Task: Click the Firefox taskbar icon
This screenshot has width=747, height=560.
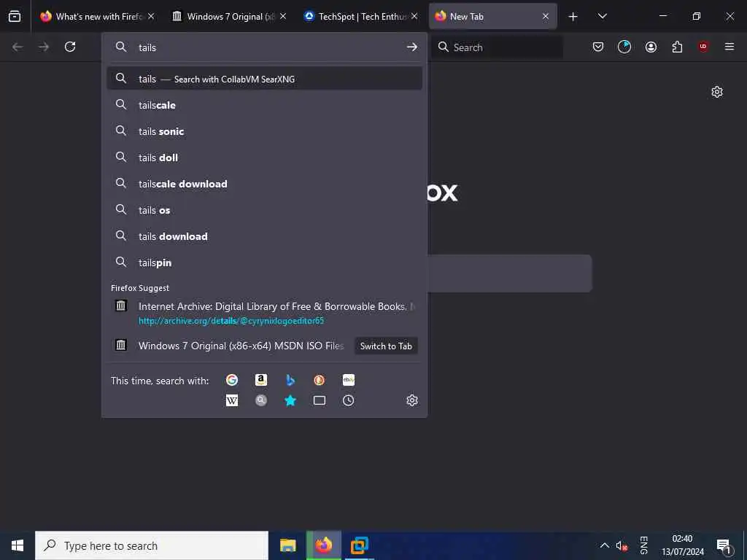Action: (324, 545)
